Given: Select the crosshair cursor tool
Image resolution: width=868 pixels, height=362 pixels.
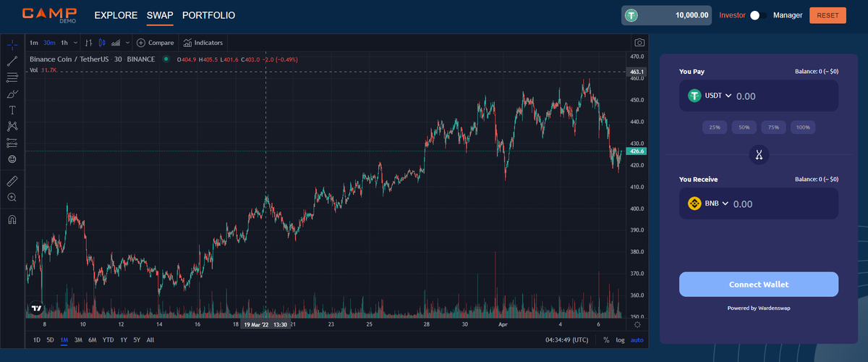Looking at the screenshot, I should tap(12, 45).
